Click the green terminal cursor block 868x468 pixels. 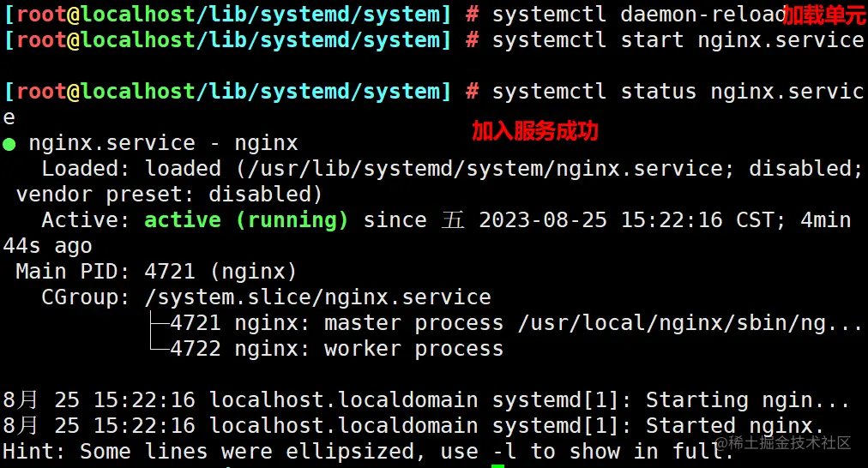click(497, 465)
